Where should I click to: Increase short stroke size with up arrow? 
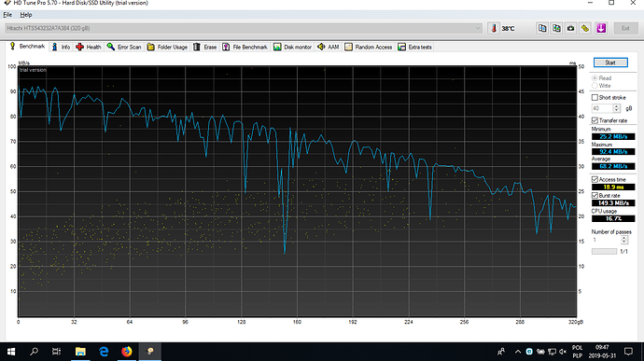click(x=616, y=106)
